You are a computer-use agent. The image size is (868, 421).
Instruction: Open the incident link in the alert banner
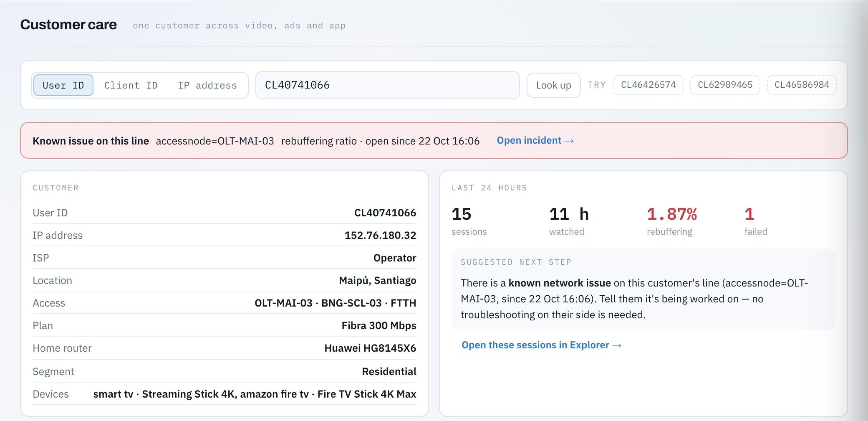(535, 140)
